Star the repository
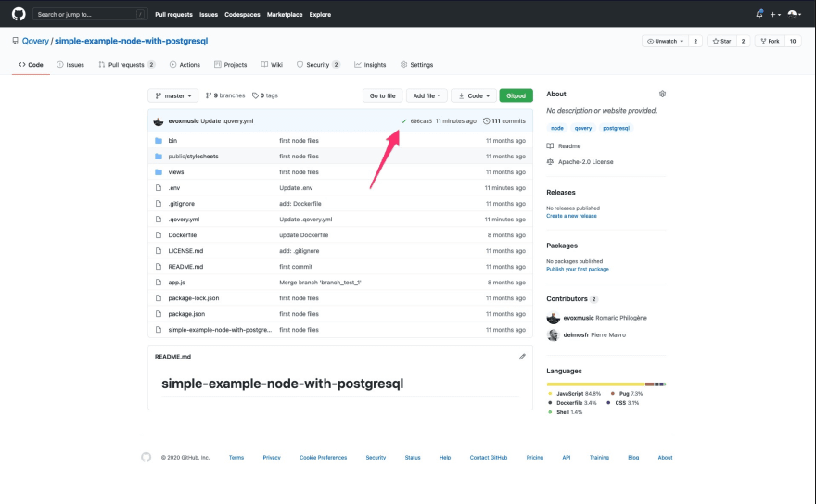The height and width of the screenshot is (504, 816). click(721, 41)
